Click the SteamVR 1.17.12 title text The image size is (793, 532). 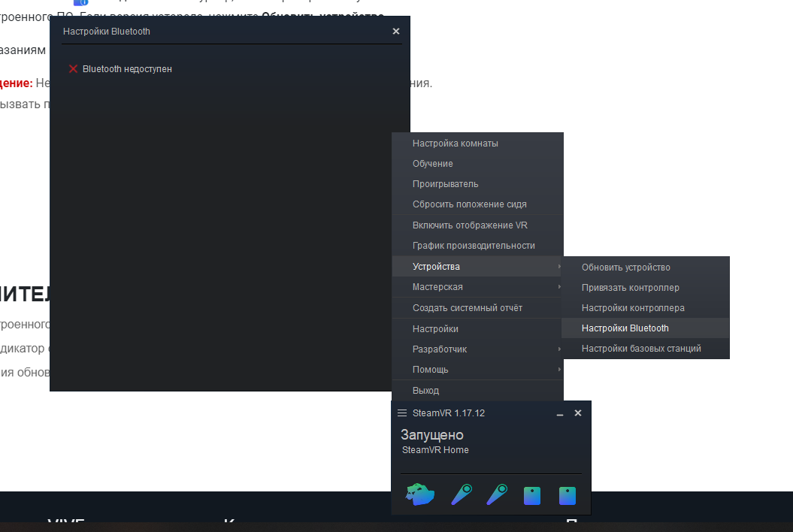point(449,413)
